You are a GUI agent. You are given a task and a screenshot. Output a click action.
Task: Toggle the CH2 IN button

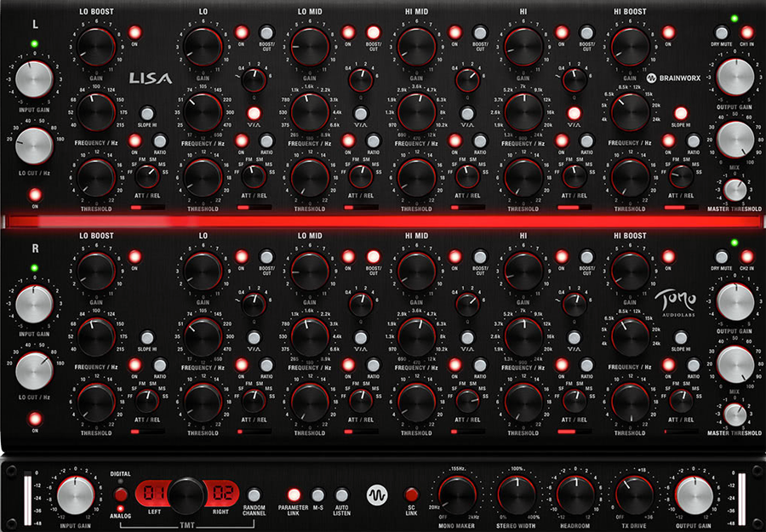[x=746, y=257]
